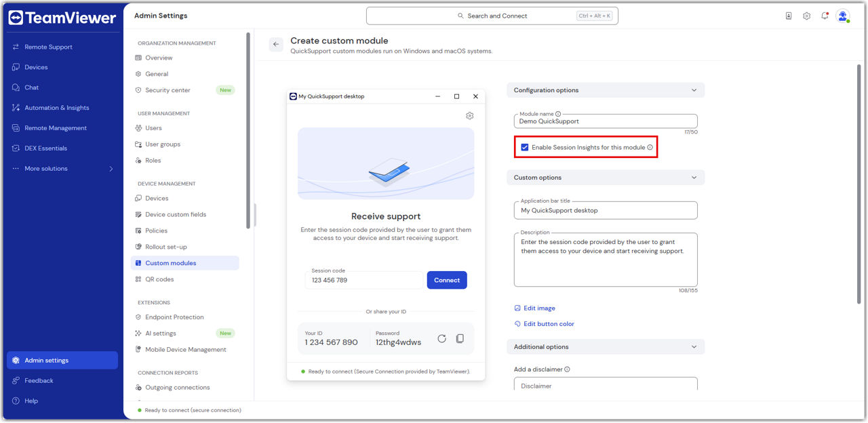
Task: Select Custom modules entry
Action: 184,263
